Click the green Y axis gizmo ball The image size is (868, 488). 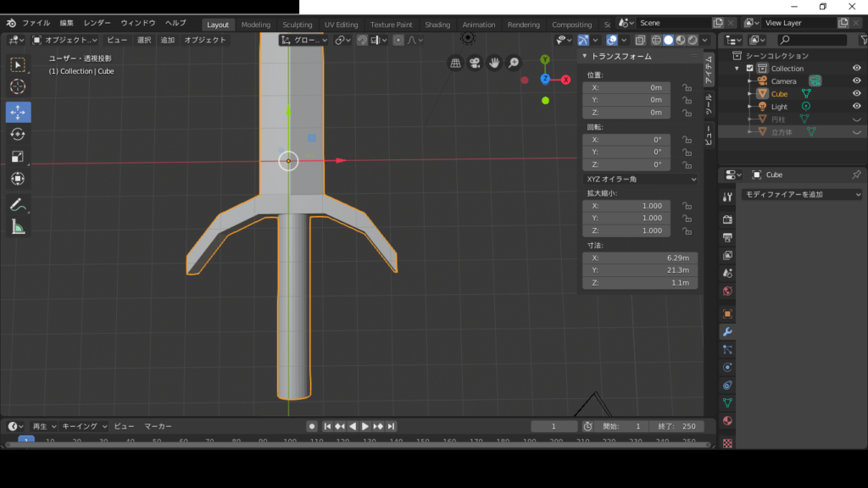545,59
